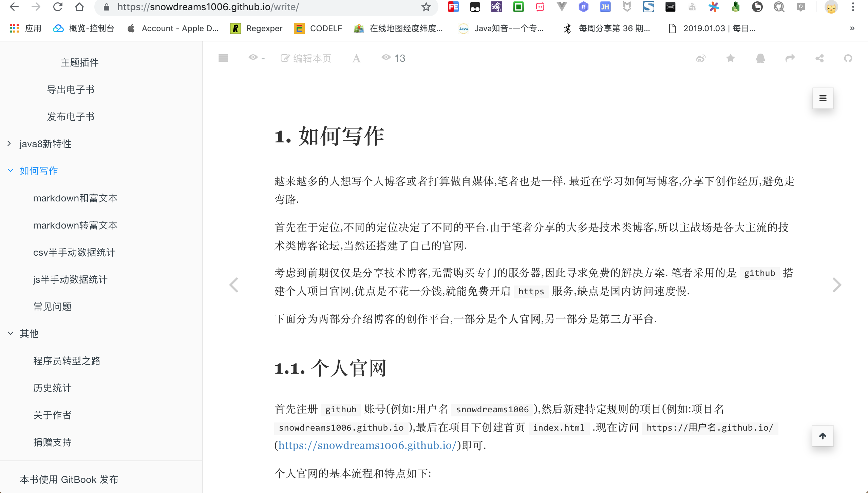The width and height of the screenshot is (868, 493).
Task: Click the browser address bar URL
Action: pos(208,7)
